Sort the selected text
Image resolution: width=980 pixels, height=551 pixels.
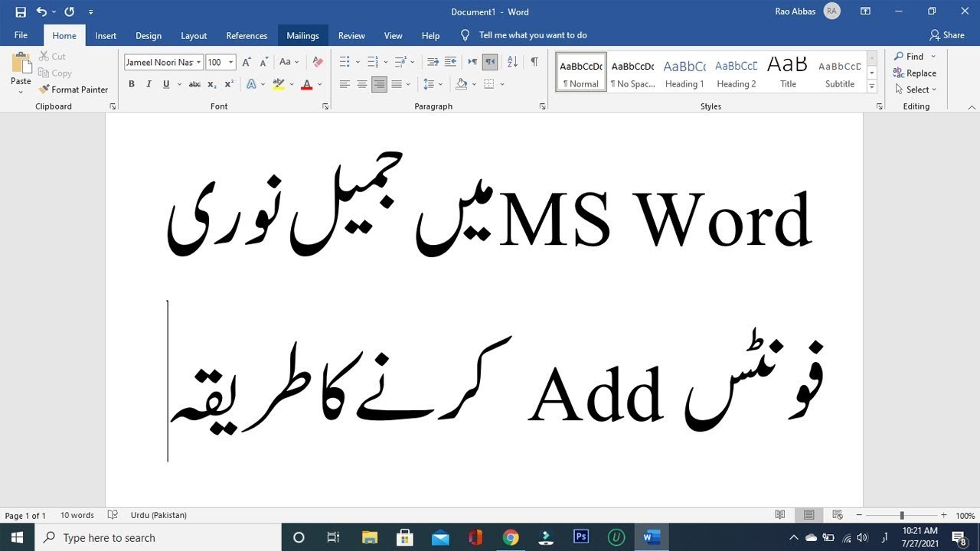pyautogui.click(x=512, y=62)
